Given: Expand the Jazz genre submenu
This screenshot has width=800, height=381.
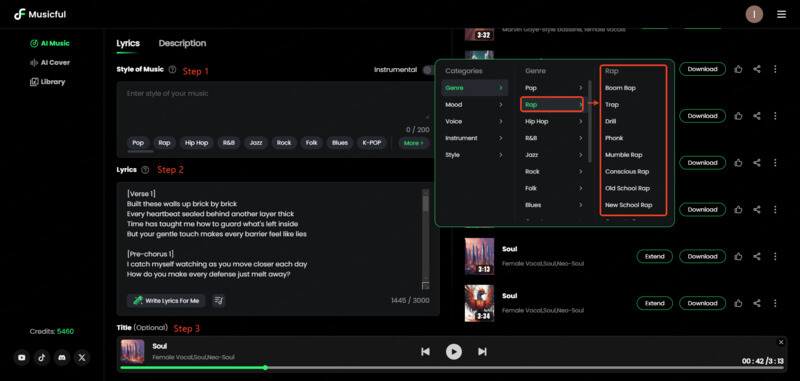Looking at the screenshot, I should [x=554, y=155].
